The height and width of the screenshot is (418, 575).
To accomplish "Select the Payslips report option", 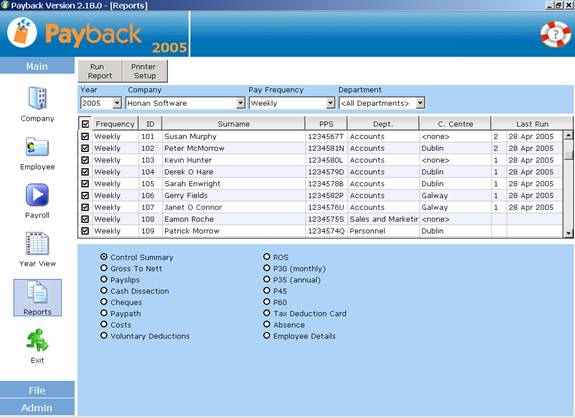I will (x=104, y=279).
